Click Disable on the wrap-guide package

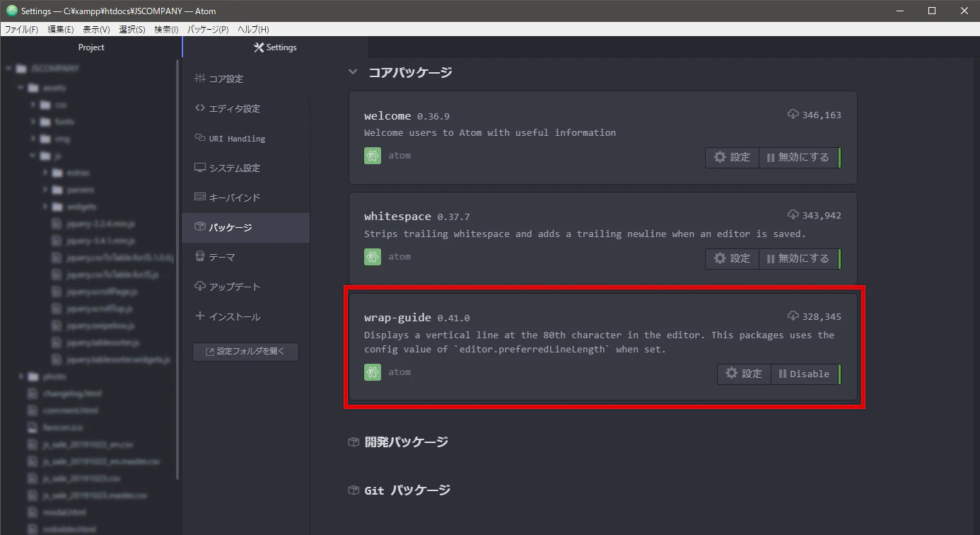click(805, 374)
